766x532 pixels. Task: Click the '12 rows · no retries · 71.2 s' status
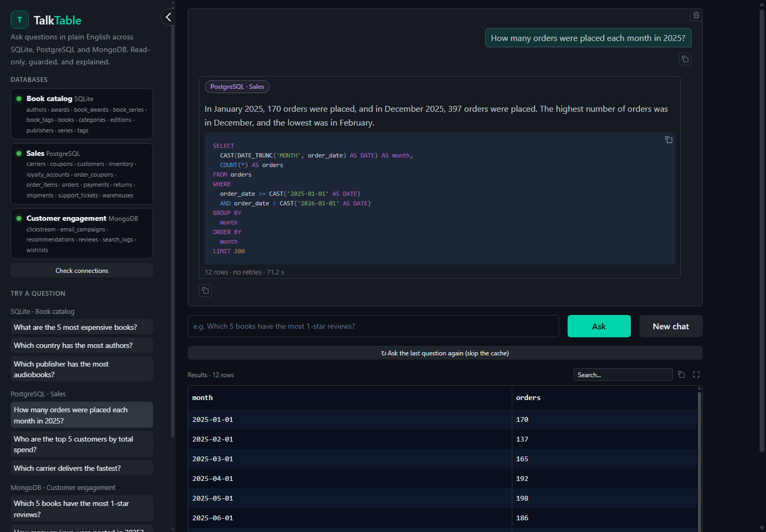point(244,272)
